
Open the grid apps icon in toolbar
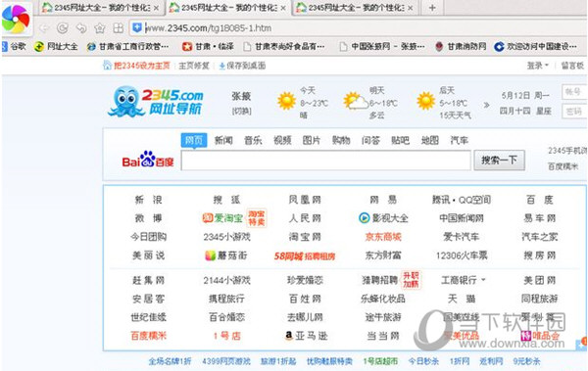click(119, 28)
